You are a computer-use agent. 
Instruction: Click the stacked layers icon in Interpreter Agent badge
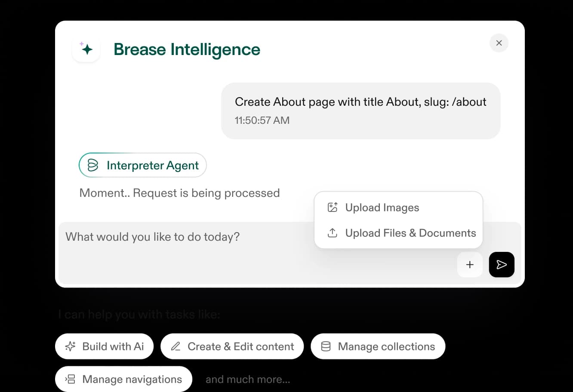point(92,165)
